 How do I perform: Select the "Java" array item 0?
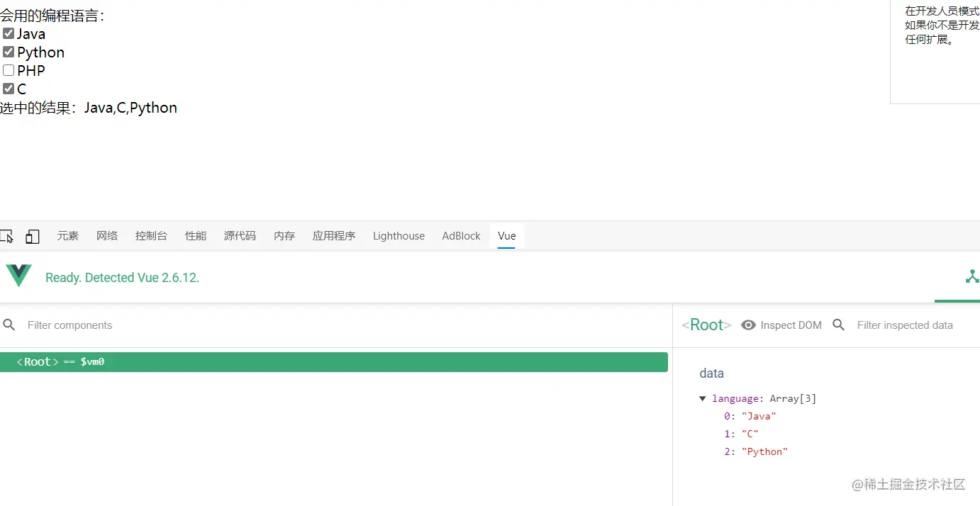[x=750, y=416]
